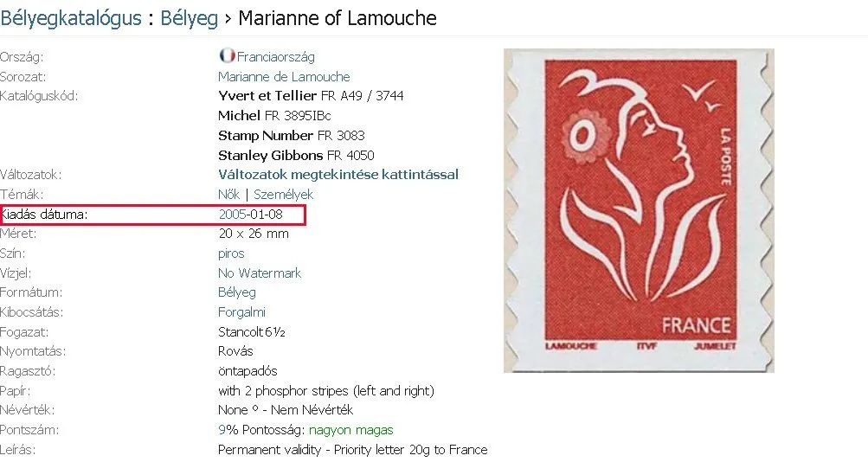Click the nagyon magas accuracy link
The image size is (868, 462).
(x=351, y=431)
